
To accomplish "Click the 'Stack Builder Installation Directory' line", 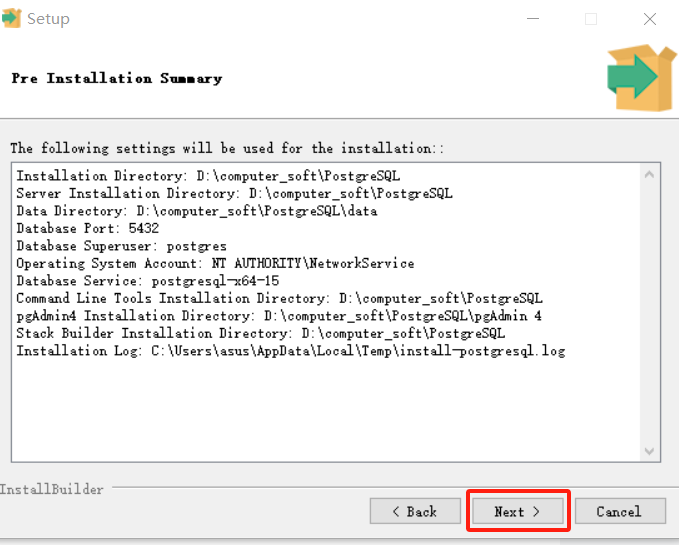I will pyautogui.click(x=261, y=333).
